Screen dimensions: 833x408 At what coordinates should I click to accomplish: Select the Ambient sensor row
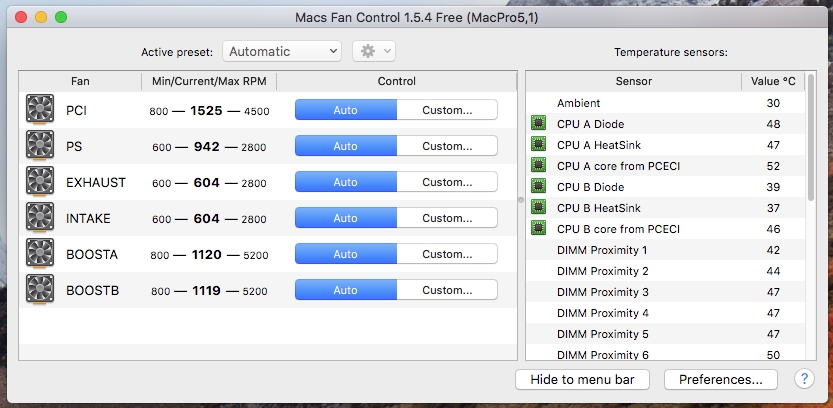[665, 103]
